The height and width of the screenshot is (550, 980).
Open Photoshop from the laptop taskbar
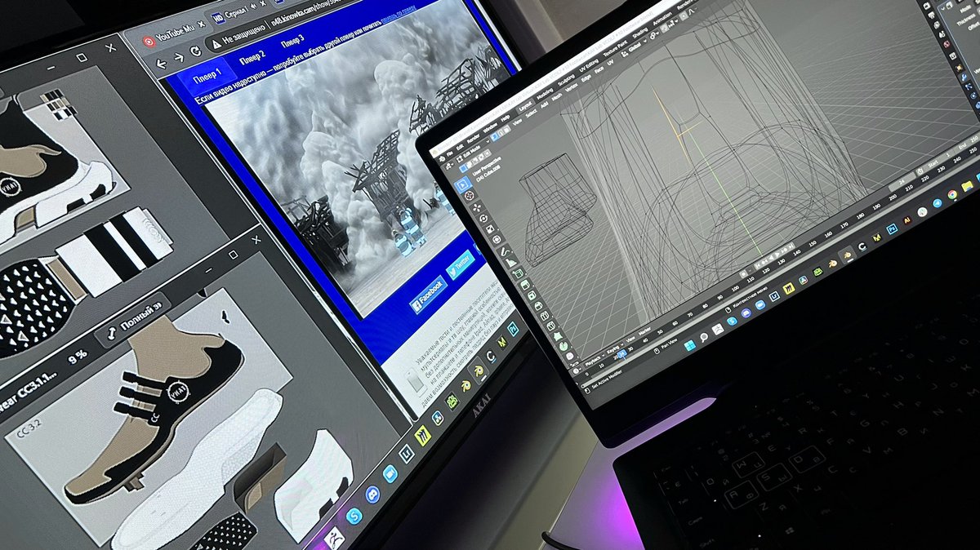892,228
